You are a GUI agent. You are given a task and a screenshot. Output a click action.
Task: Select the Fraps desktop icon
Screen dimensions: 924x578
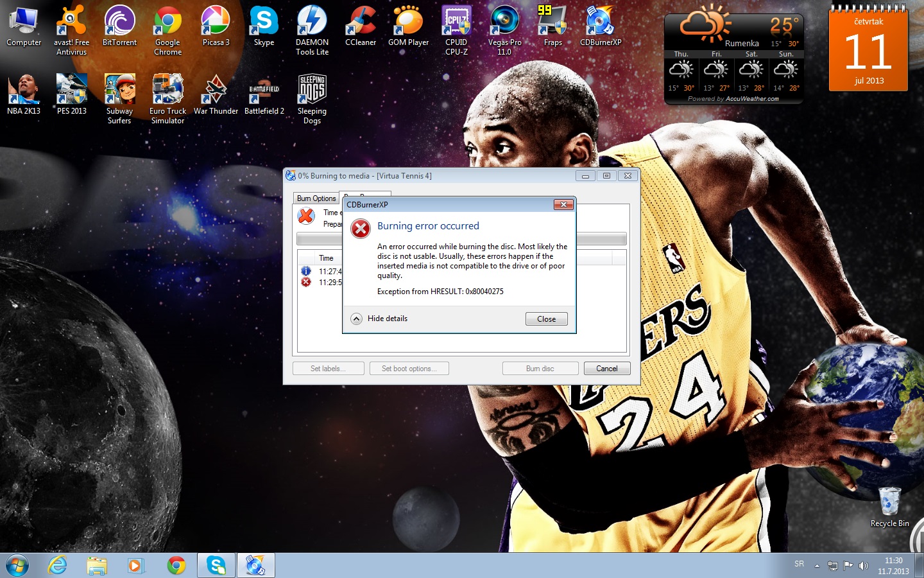click(552, 26)
